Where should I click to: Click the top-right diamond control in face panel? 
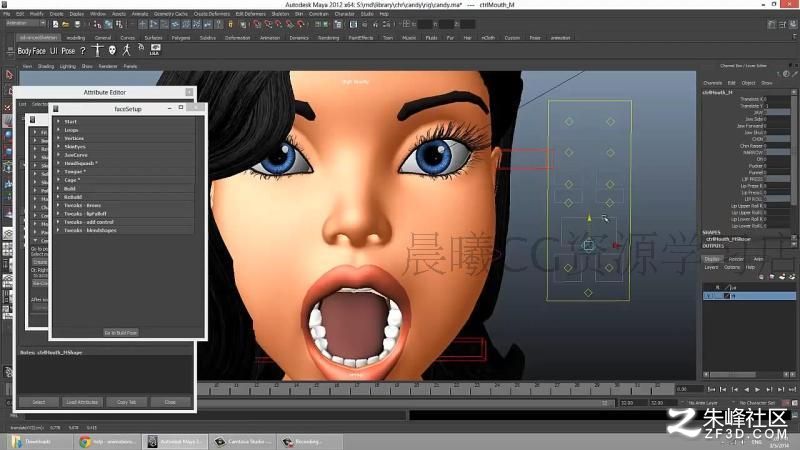610,121
